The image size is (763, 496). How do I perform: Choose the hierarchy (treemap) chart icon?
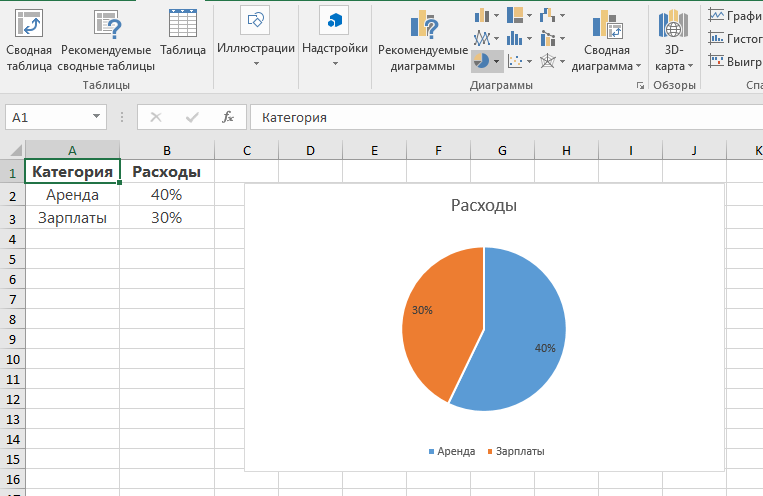click(x=515, y=16)
